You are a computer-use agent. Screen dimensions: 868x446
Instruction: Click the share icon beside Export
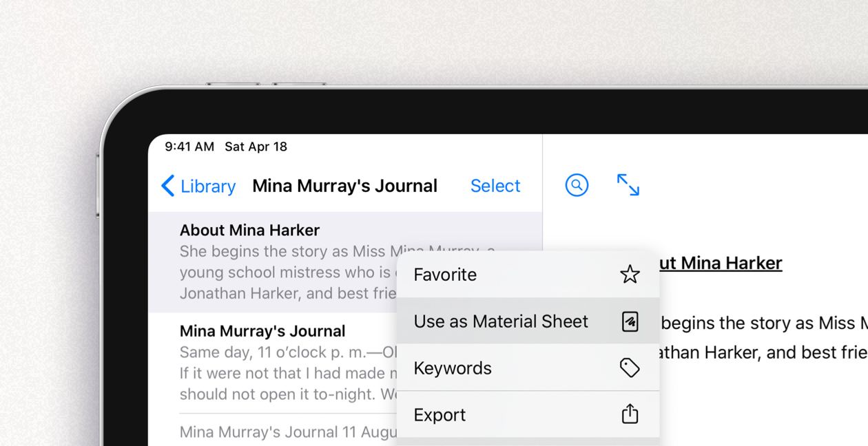coord(630,414)
